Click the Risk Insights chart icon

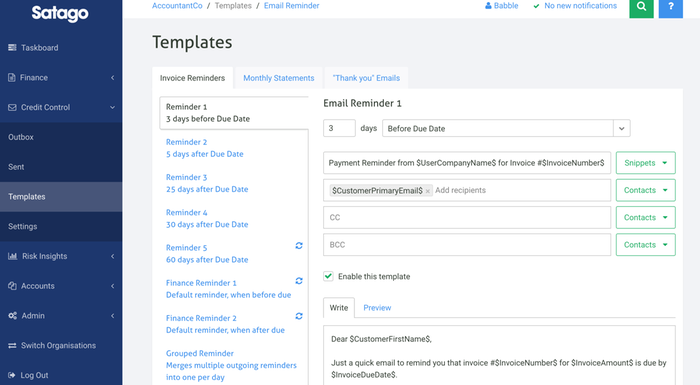point(12,256)
